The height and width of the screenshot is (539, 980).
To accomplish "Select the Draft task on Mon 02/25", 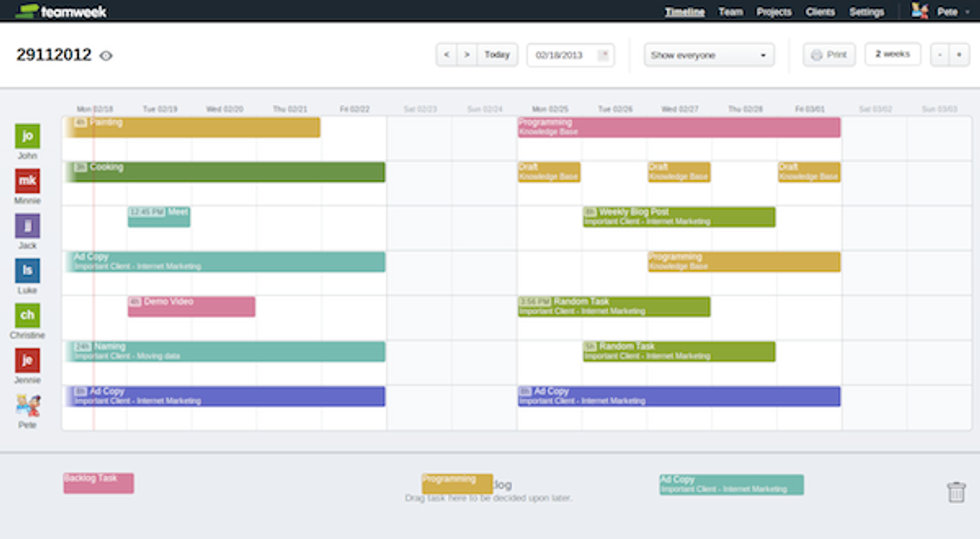I will (x=549, y=172).
